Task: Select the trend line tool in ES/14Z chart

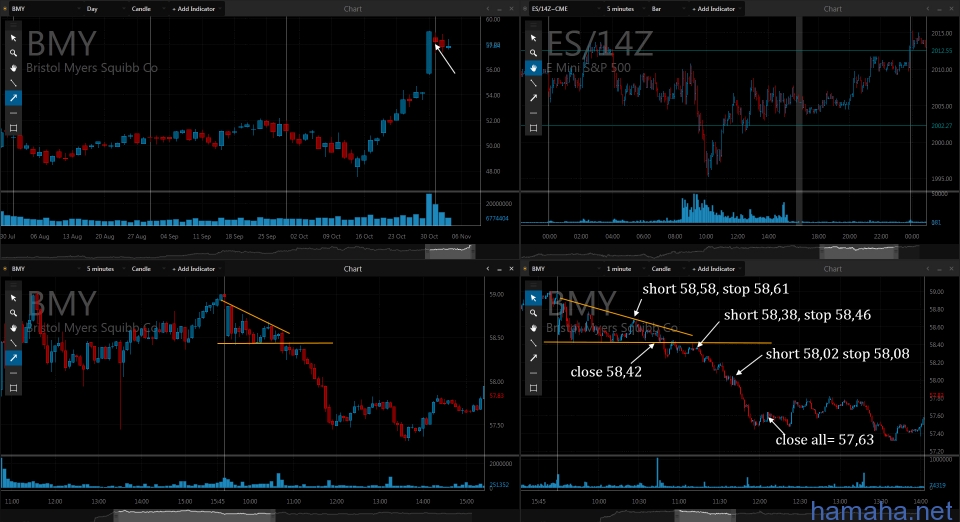Action: click(x=533, y=83)
